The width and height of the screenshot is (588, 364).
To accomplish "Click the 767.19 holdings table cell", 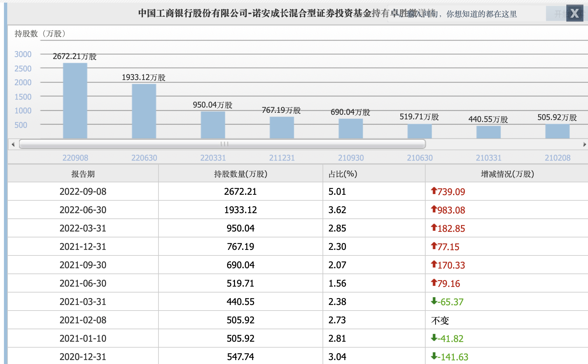I will (241, 247).
